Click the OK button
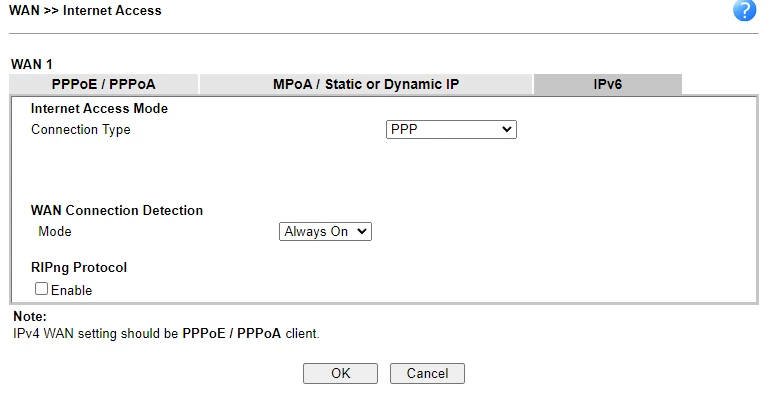 point(341,373)
